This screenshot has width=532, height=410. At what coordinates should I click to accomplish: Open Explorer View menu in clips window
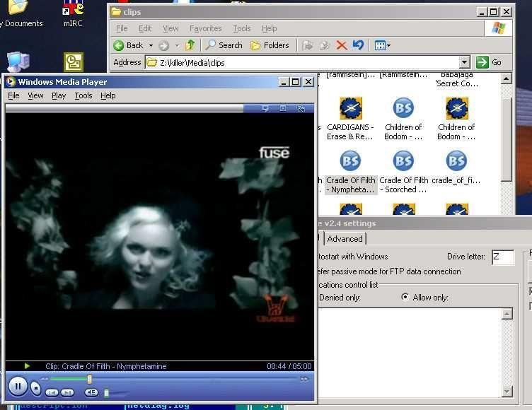[170, 28]
